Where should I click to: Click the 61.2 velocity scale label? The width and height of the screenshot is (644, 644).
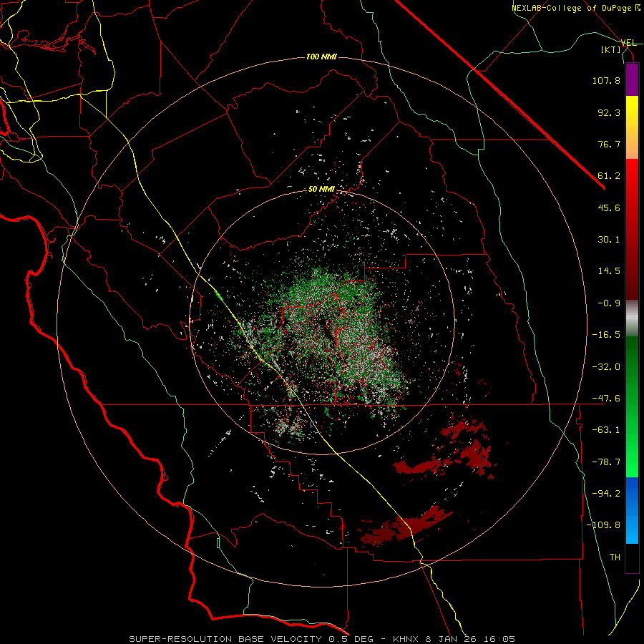609,176
